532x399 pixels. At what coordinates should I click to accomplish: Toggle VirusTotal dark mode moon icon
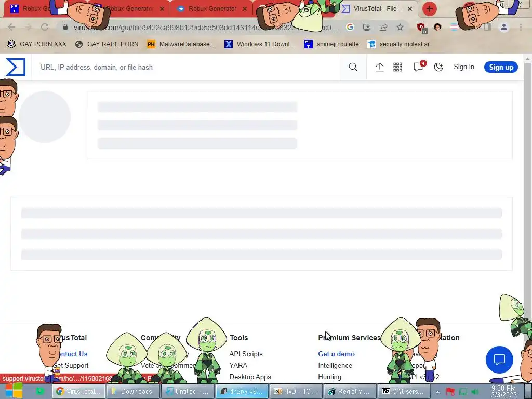438,67
